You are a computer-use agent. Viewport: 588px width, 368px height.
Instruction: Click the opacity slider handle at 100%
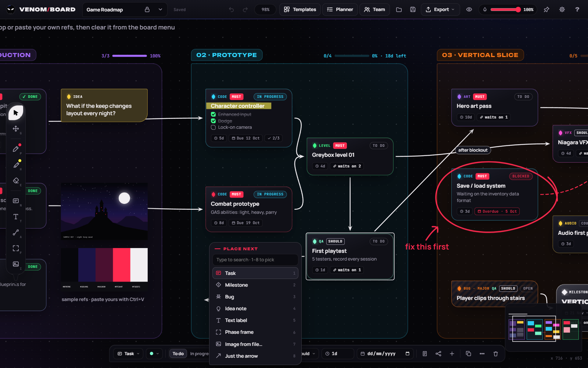[518, 10]
